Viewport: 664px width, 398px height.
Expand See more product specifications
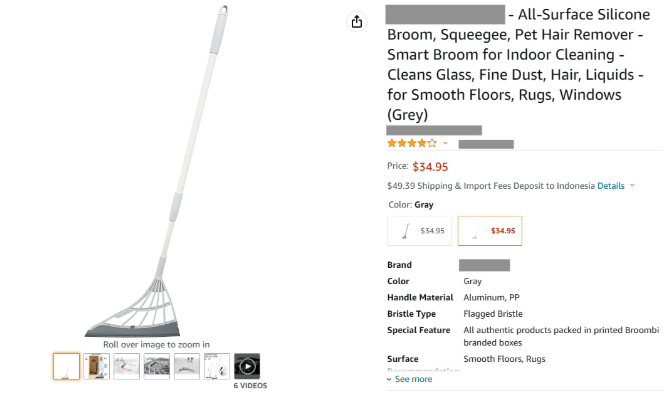(x=409, y=379)
